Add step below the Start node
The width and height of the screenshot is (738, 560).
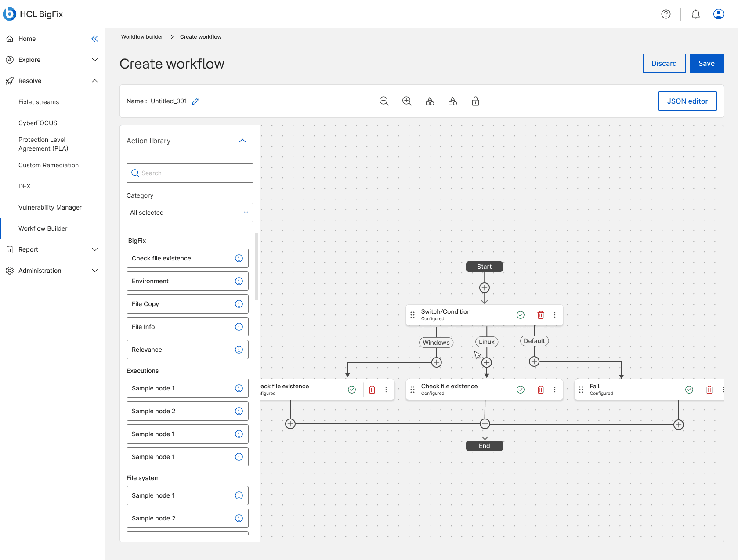coord(485,288)
